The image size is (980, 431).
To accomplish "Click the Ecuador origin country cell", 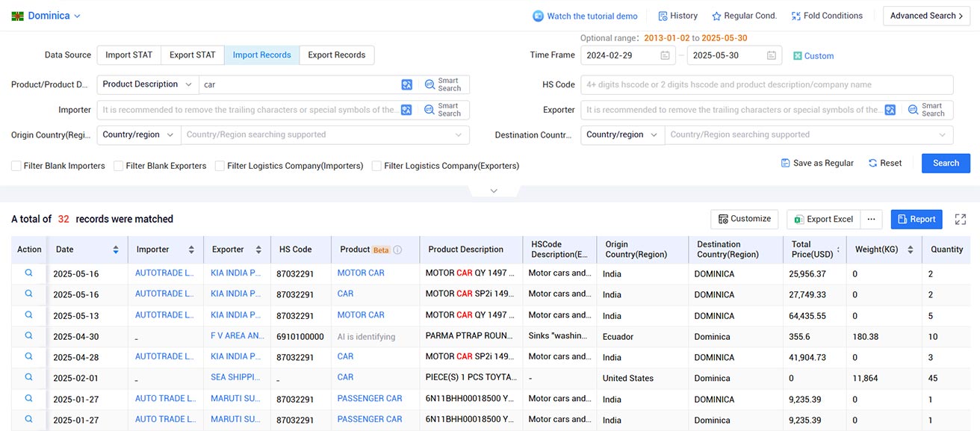I will coord(618,337).
